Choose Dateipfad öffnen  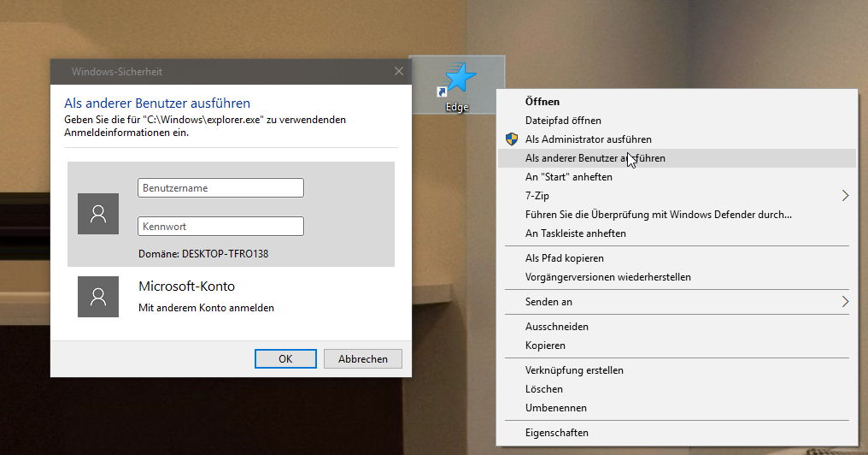[677, 121]
